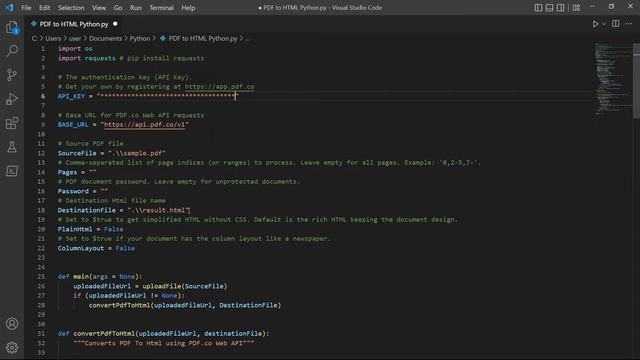Toggle the primary sidebar layout icon
This screenshot has width=640, height=360.
pos(538,7)
